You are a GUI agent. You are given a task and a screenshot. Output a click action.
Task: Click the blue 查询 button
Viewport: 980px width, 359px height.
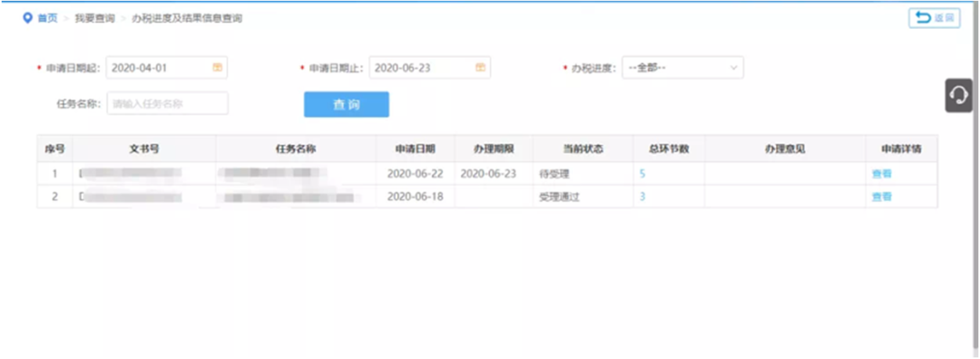(347, 104)
